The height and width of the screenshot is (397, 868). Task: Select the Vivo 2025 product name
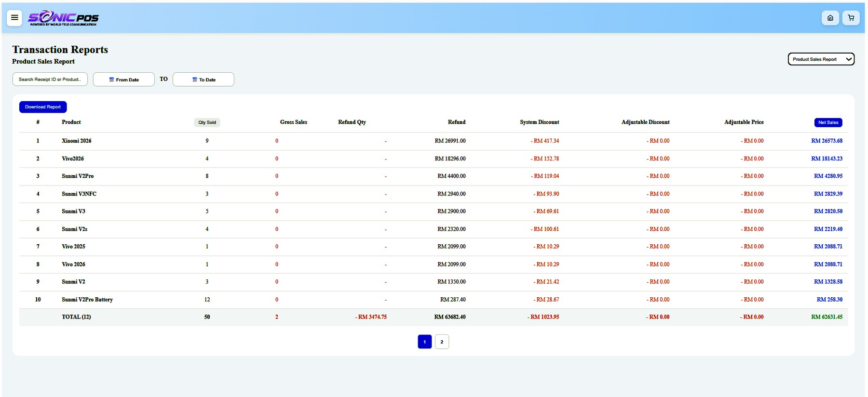pos(73,247)
